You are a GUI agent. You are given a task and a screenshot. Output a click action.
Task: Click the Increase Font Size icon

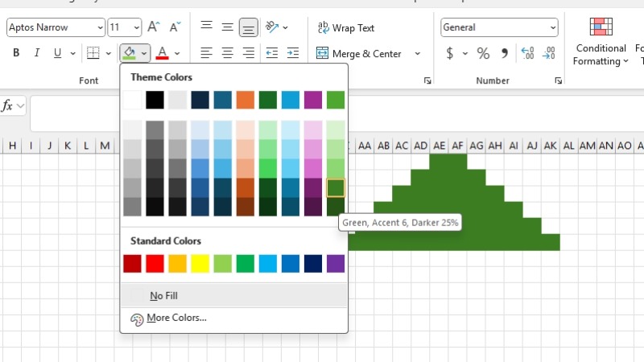point(153,27)
